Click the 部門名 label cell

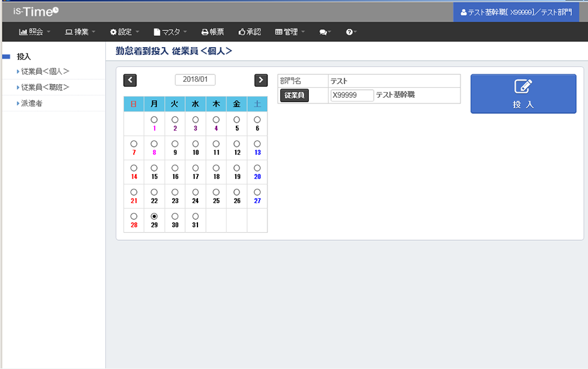click(x=303, y=81)
